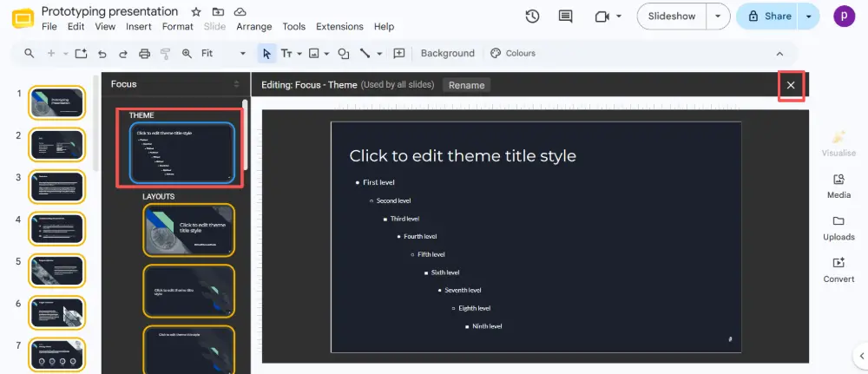Open the line tool dropdown arrow

[x=380, y=54]
